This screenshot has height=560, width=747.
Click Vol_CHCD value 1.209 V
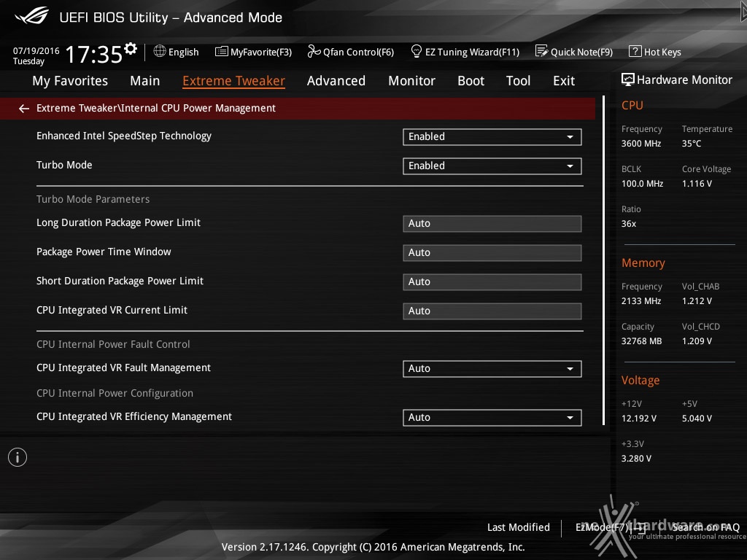point(697,341)
